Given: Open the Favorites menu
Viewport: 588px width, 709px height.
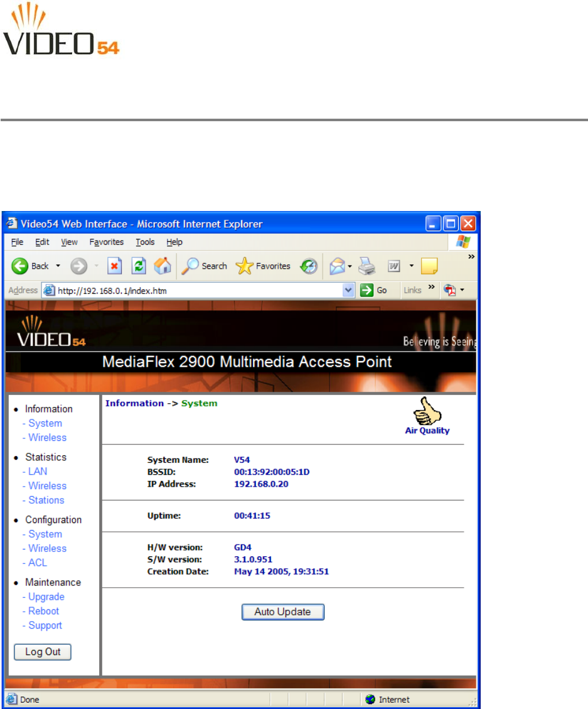Looking at the screenshot, I should click(106, 242).
